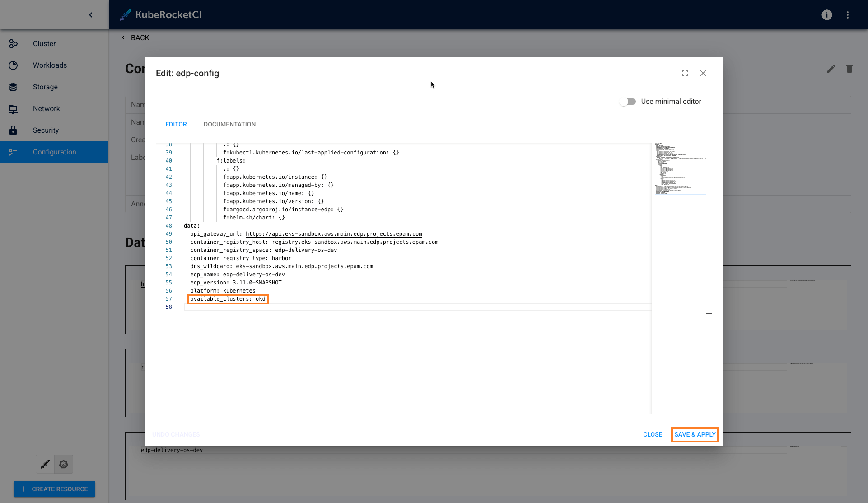Enable the Use minimal editor toggle

pyautogui.click(x=628, y=101)
